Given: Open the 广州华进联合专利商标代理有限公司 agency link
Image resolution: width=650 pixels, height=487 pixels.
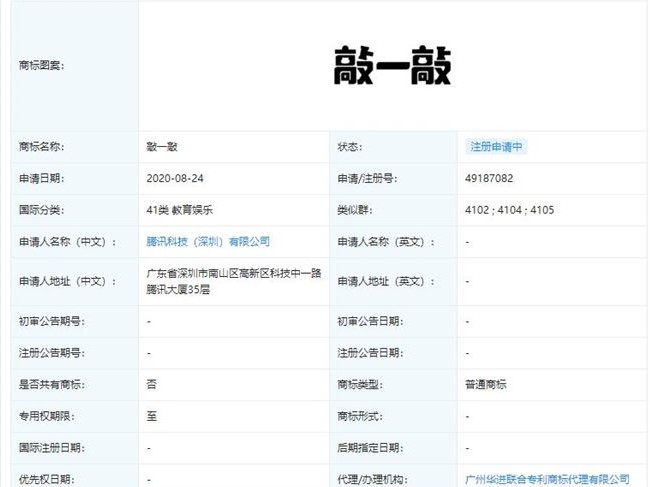Looking at the screenshot, I should (x=546, y=480).
